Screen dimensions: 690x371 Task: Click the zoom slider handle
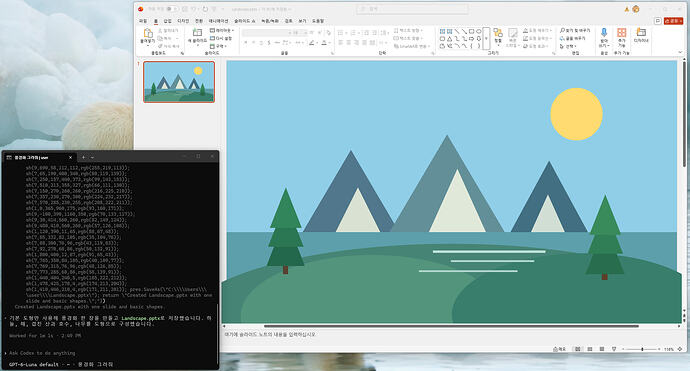click(x=642, y=349)
